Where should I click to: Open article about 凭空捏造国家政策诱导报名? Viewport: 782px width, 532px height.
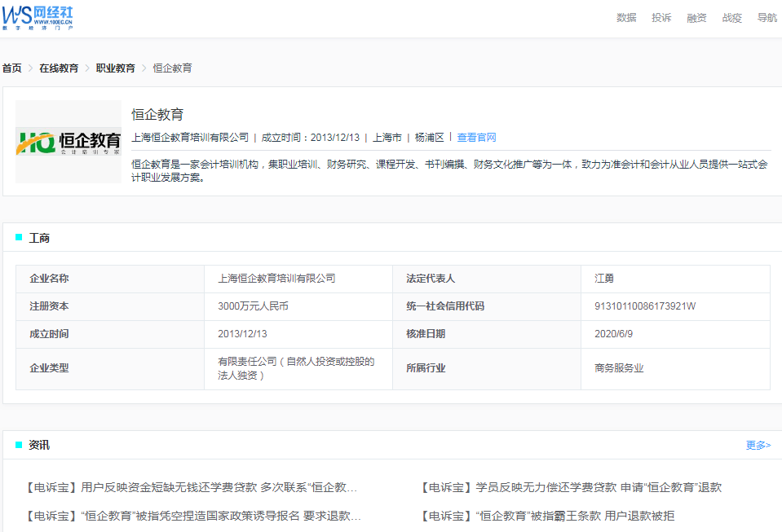pos(194,516)
